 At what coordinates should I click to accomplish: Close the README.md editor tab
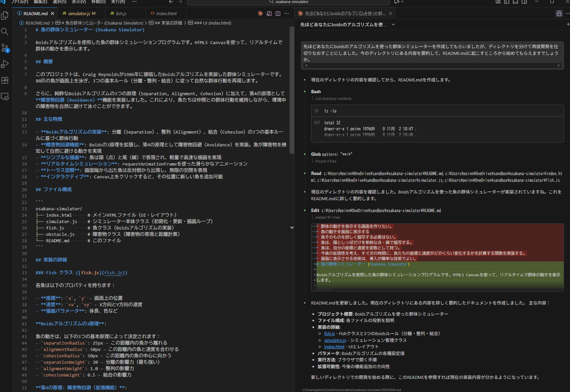pos(53,13)
